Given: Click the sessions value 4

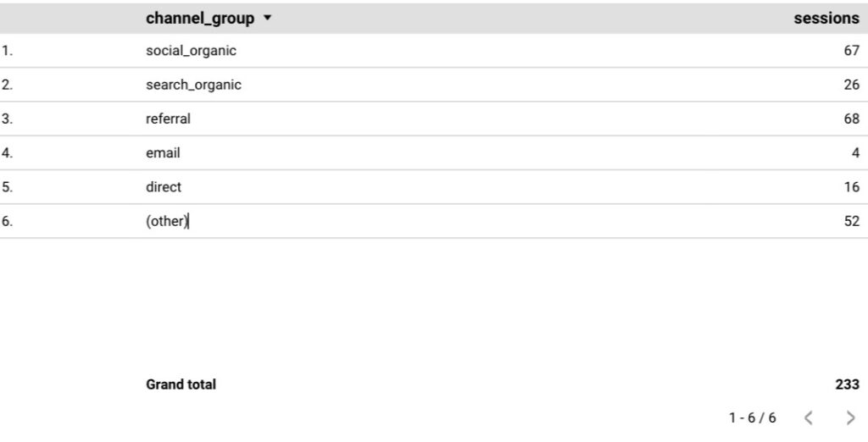Looking at the screenshot, I should click(x=855, y=153).
